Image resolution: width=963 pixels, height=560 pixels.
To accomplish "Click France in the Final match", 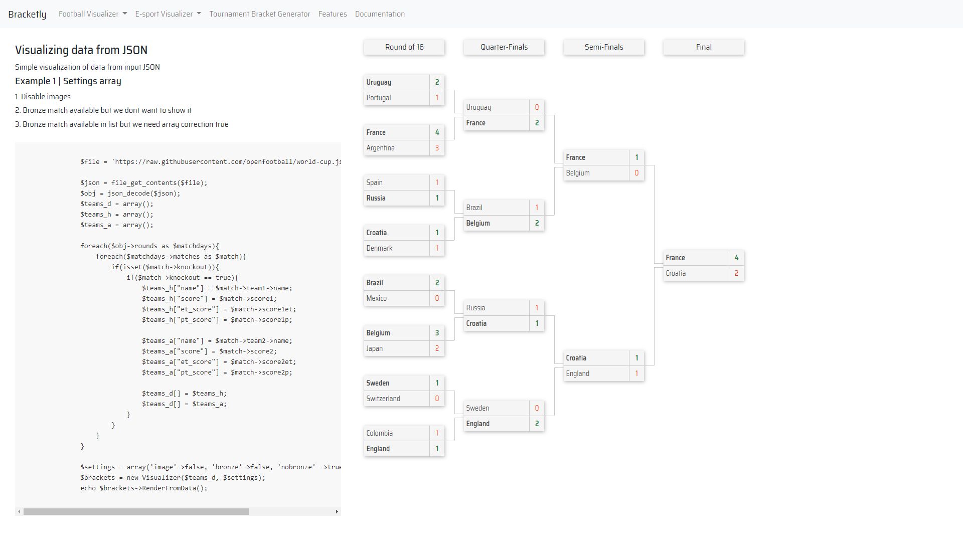I will tap(696, 258).
